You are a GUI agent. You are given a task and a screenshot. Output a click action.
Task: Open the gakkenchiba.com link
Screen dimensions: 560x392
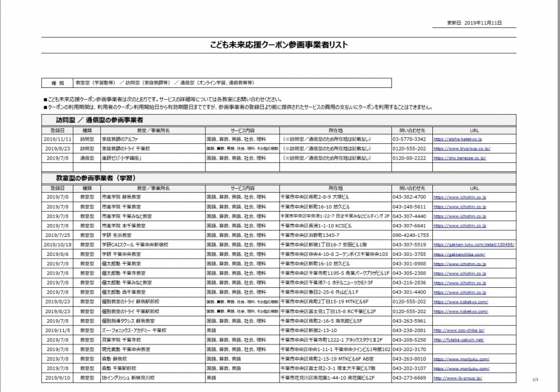coord(459,254)
